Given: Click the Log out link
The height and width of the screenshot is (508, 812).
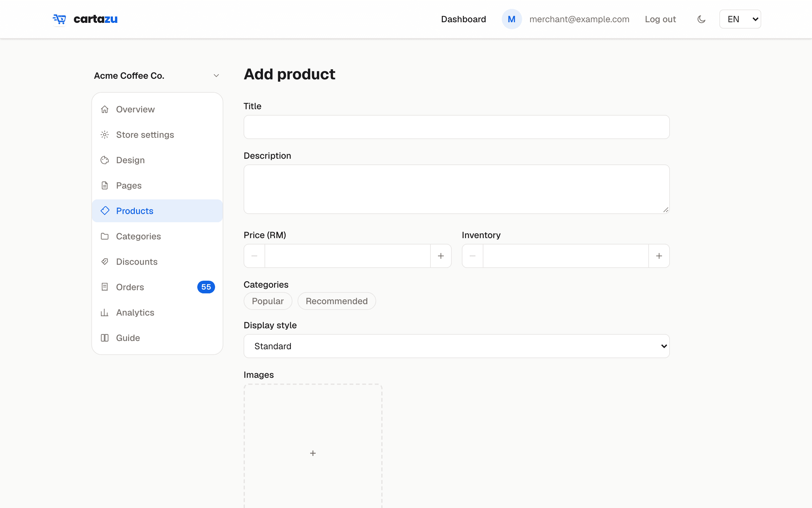Looking at the screenshot, I should coord(660,19).
